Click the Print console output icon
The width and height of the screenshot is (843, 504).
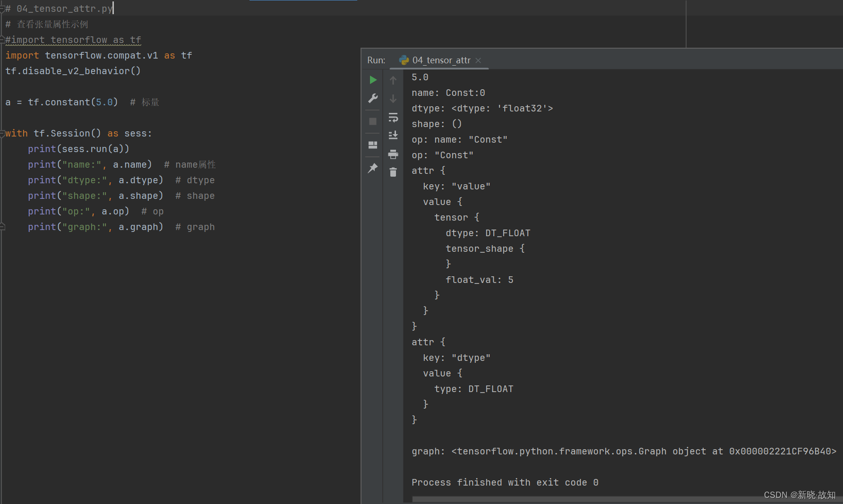pos(393,154)
